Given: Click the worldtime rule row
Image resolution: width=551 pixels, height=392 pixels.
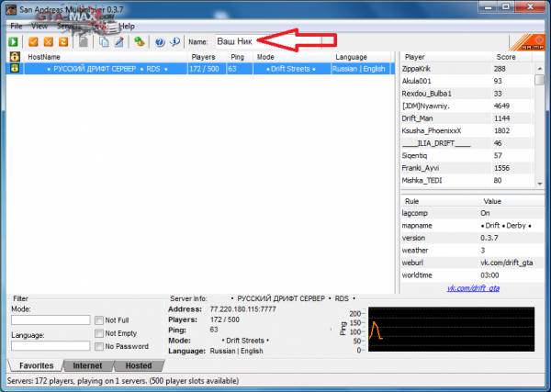Looking at the screenshot, I should click(x=472, y=275).
